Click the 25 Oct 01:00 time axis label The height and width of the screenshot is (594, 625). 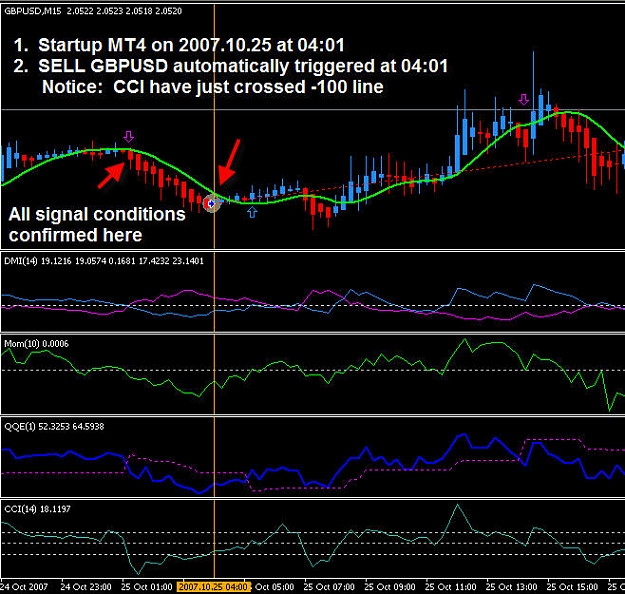tap(146, 587)
